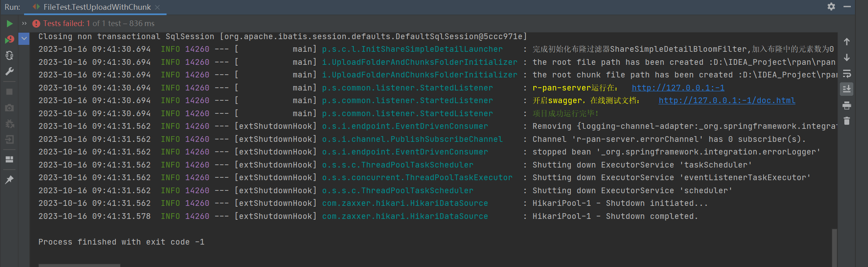Clear console with the trash icon
Viewport: 868px width, 267px height.
pos(847,121)
